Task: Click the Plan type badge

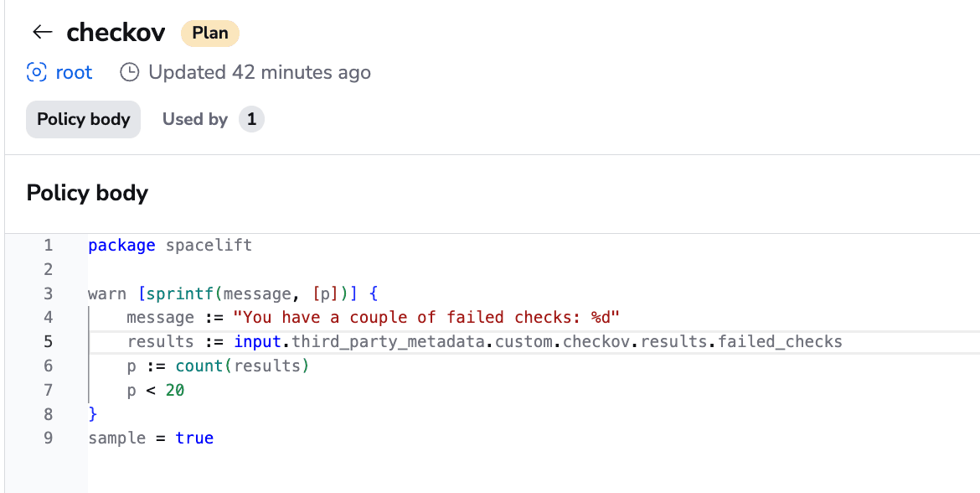Action: click(x=210, y=34)
